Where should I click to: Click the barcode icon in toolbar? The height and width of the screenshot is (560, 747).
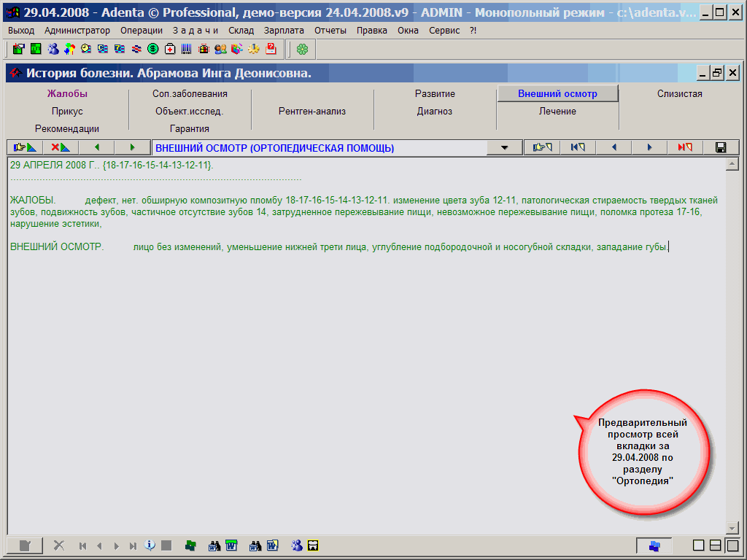coord(187,49)
